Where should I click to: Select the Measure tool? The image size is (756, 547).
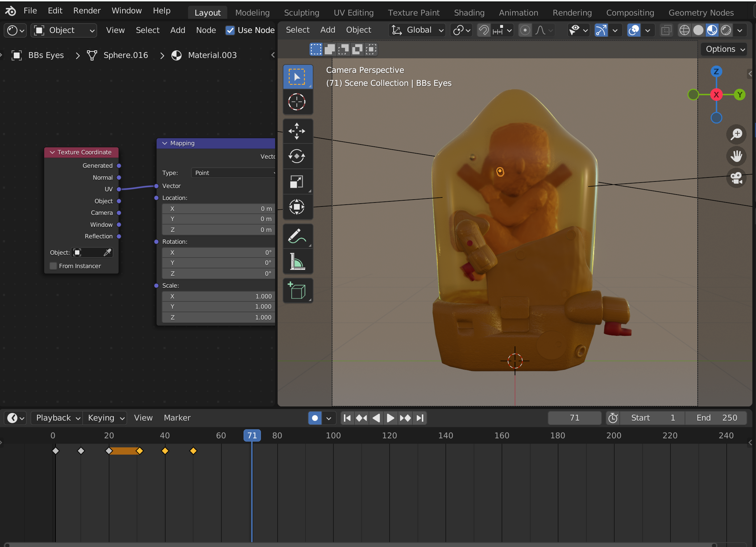pos(297,262)
